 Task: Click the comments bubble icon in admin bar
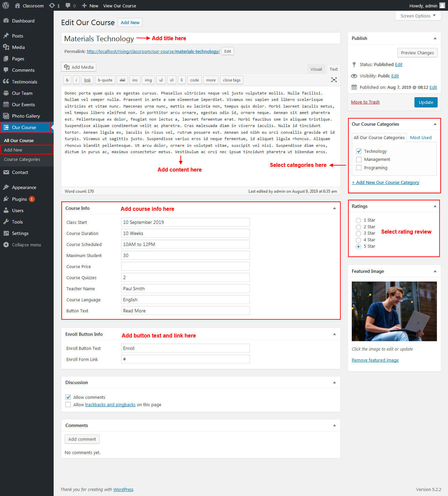(x=68, y=6)
